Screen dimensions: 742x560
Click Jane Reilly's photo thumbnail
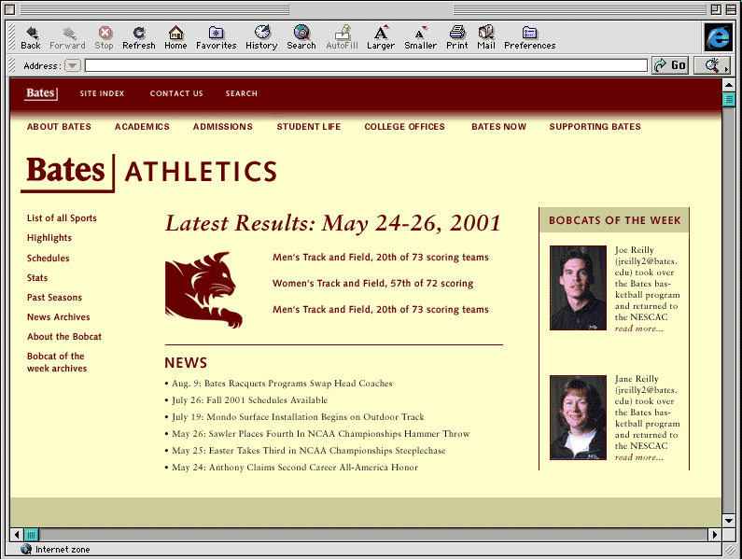click(x=578, y=417)
